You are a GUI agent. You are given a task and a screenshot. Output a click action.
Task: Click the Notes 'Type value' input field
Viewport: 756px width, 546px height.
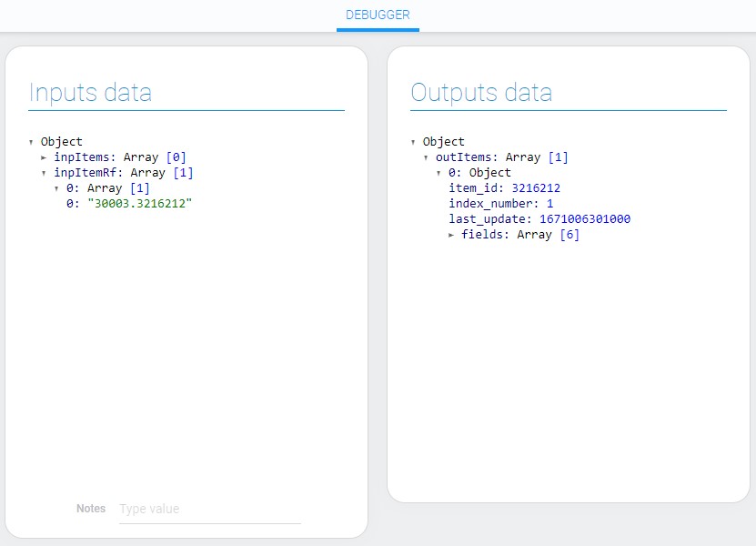coord(209,509)
